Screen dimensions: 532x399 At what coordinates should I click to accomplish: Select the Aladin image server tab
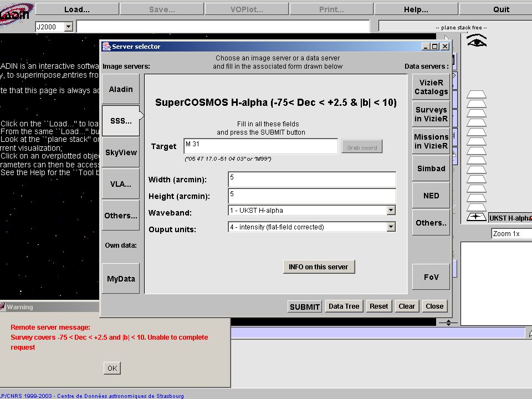(x=121, y=89)
